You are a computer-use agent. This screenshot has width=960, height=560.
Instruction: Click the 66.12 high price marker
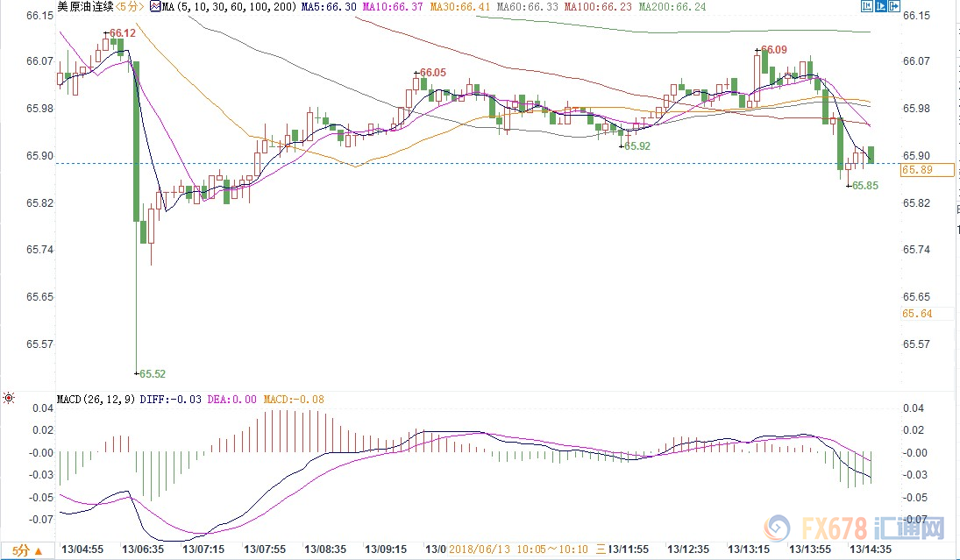[x=122, y=32]
